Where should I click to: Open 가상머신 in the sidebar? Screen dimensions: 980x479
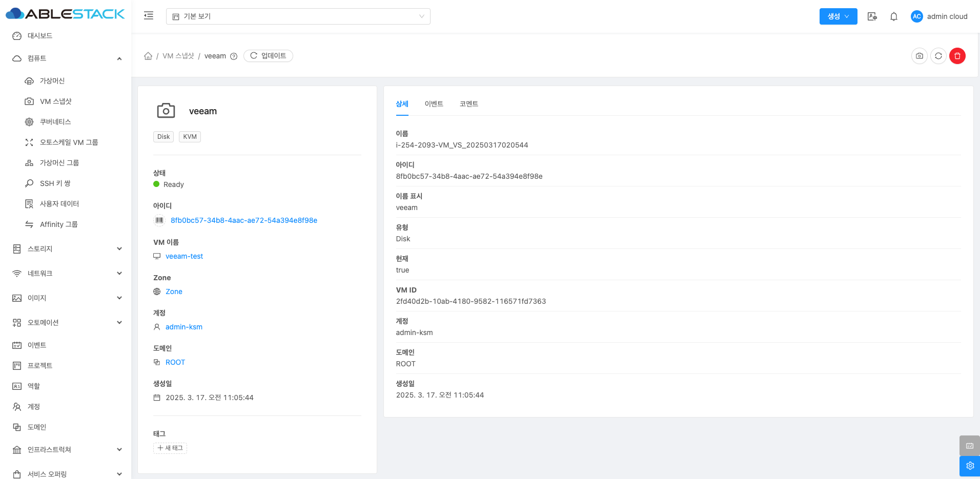[52, 81]
